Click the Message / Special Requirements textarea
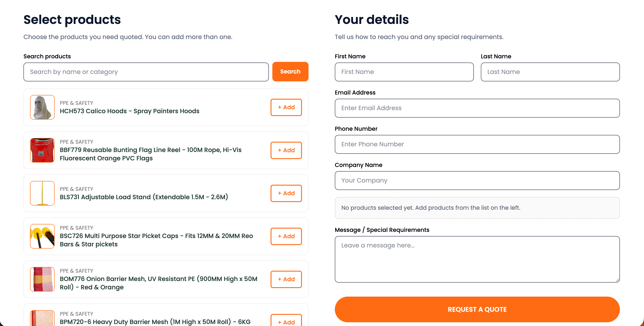Viewport: 644px width, 326px height. (477, 259)
